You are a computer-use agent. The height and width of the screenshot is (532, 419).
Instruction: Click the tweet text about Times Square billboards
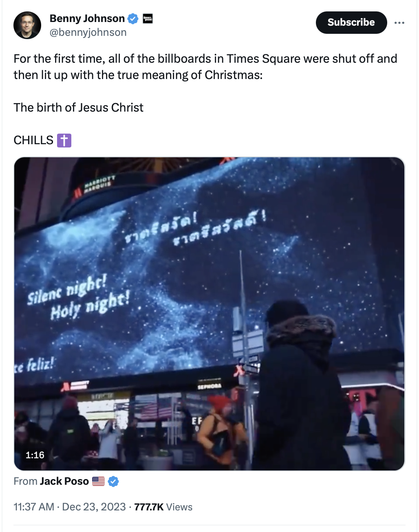tap(205, 67)
